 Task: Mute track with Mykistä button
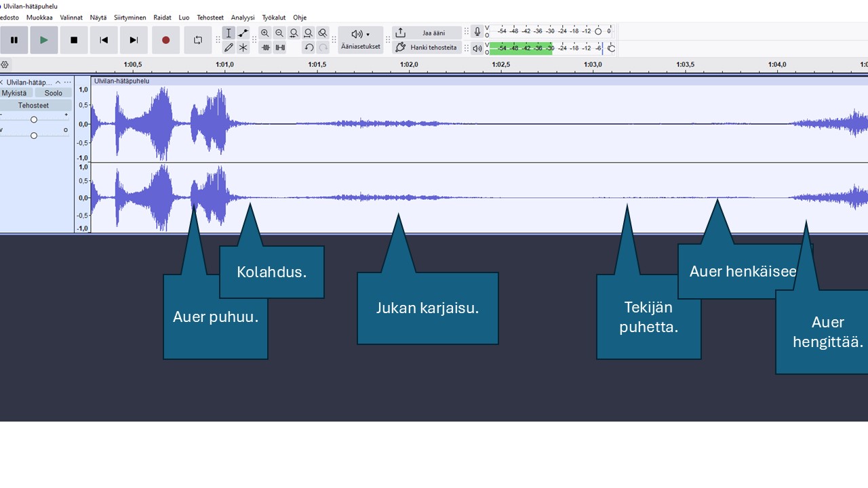pyautogui.click(x=14, y=93)
